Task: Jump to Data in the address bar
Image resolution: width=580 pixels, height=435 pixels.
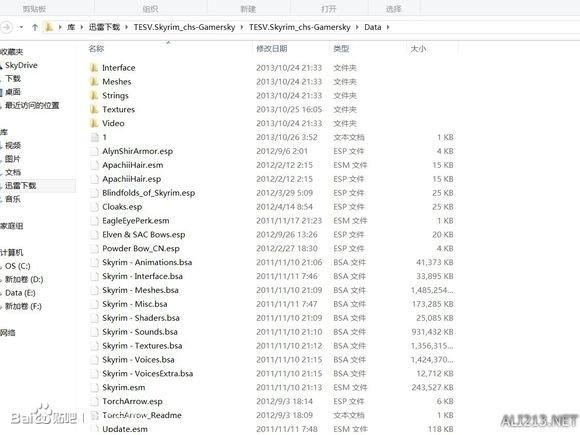Action: point(372,27)
